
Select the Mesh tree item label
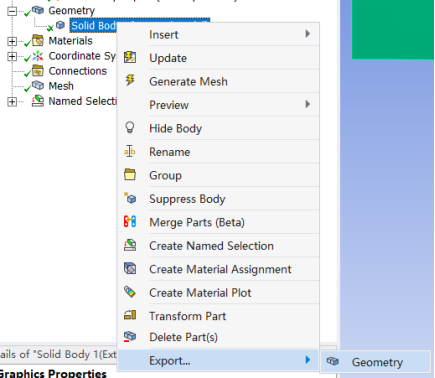click(x=61, y=86)
